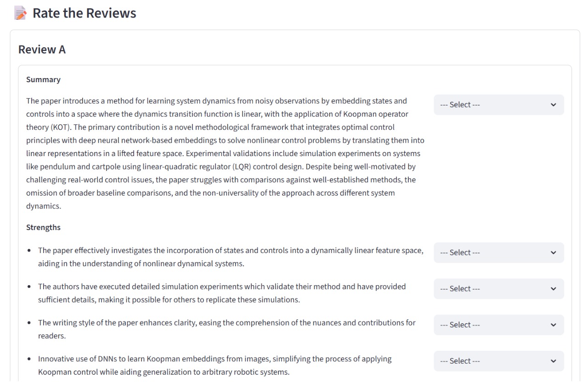Click the memo pencil icon beside the title

point(20,14)
